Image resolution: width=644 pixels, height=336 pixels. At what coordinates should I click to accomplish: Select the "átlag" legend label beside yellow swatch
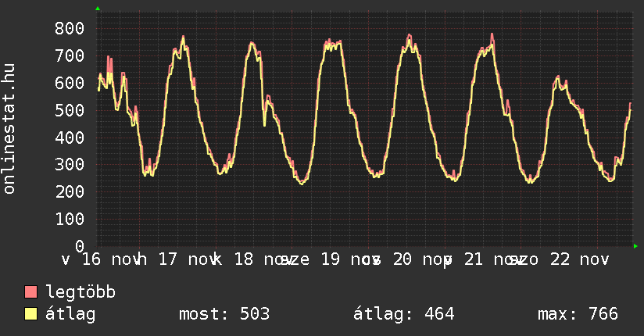tap(70, 315)
